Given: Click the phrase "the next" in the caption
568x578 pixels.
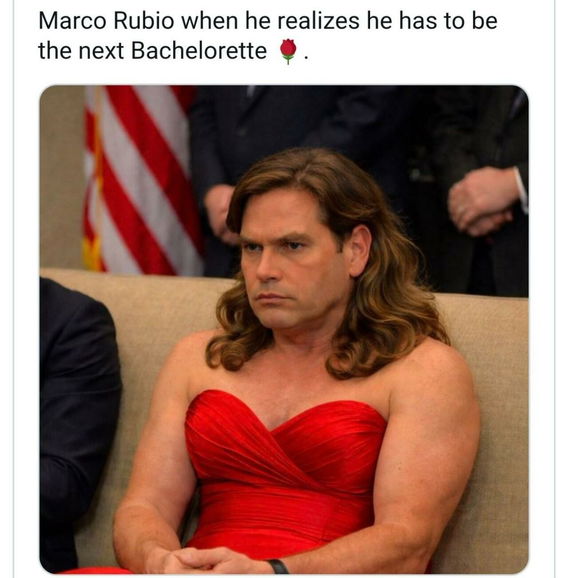Looking at the screenshot, I should [x=81, y=50].
